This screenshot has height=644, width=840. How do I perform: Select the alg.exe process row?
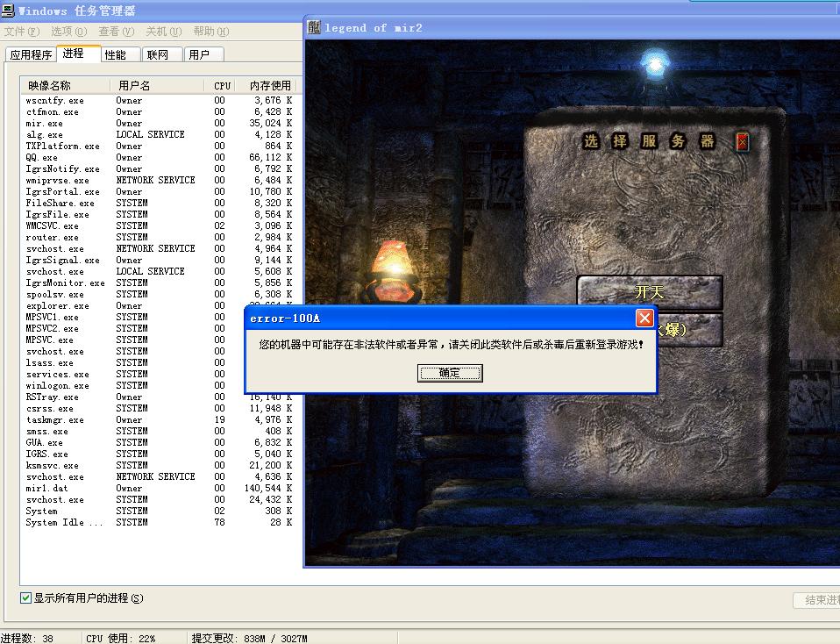pos(159,134)
